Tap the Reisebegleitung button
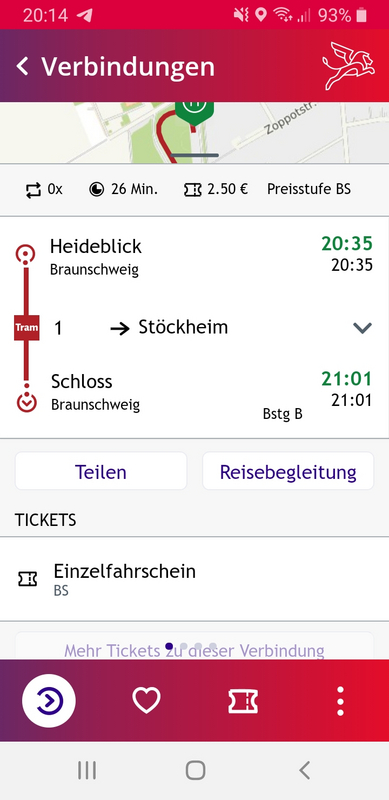The image size is (389, 800). point(288,471)
